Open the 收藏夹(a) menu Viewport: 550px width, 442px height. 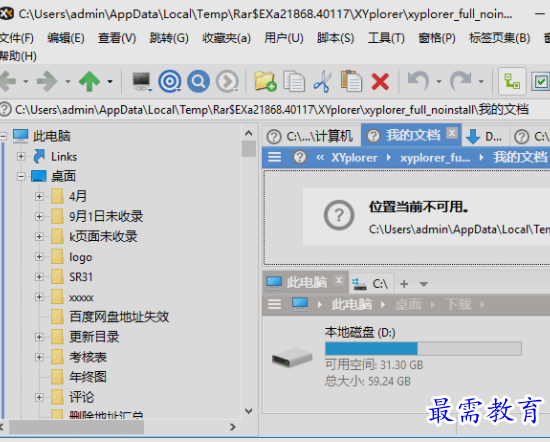tap(227, 38)
